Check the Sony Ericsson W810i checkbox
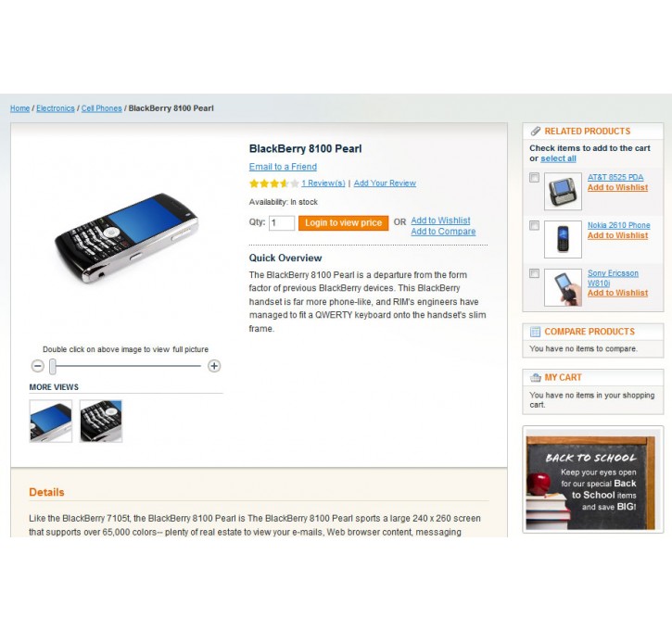The height and width of the screenshot is (630, 672). click(x=534, y=273)
